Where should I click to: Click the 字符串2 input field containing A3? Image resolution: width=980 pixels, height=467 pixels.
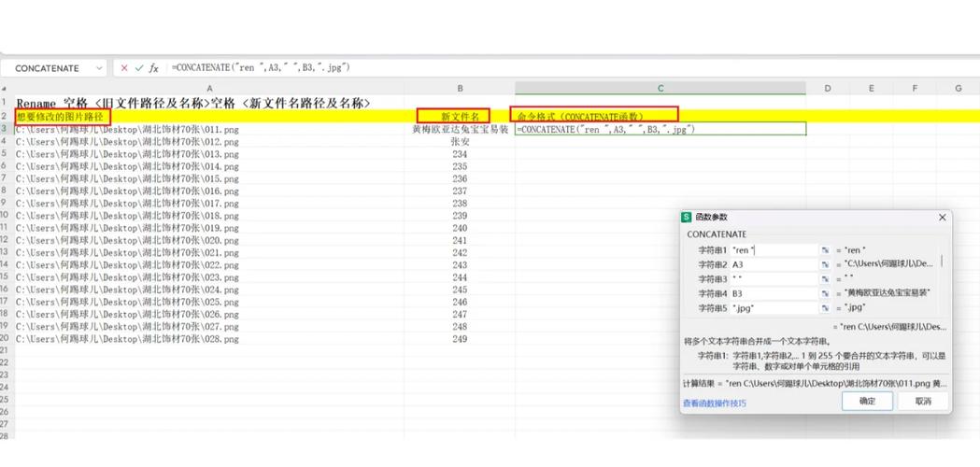(x=773, y=264)
